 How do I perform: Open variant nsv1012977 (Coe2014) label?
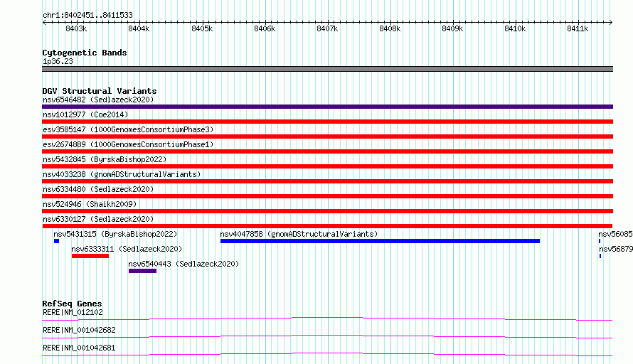click(85, 114)
